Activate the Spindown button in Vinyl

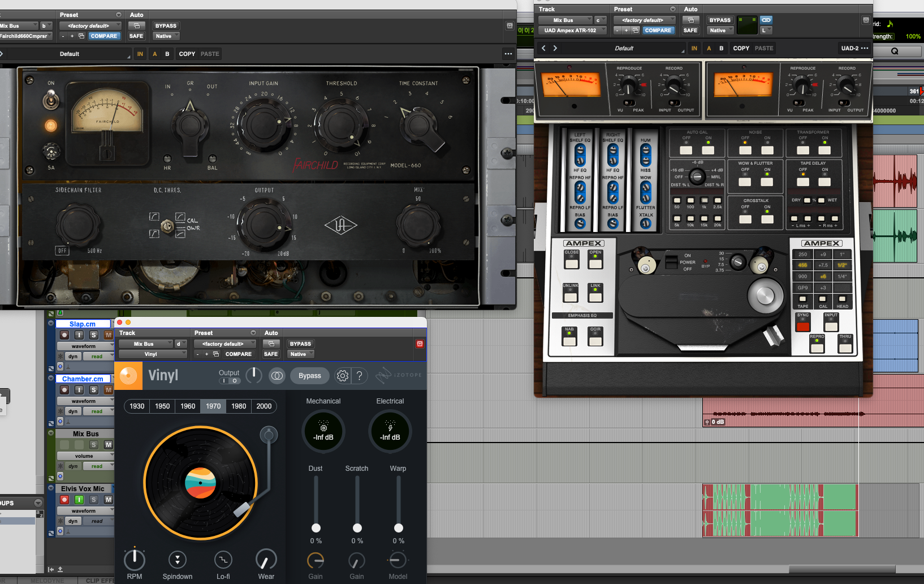point(178,560)
